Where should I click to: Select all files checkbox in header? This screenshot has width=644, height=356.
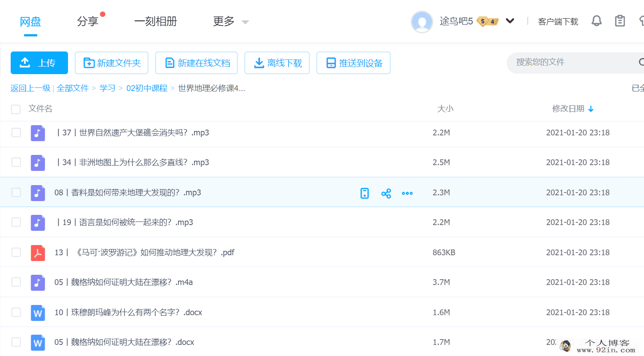pyautogui.click(x=16, y=109)
